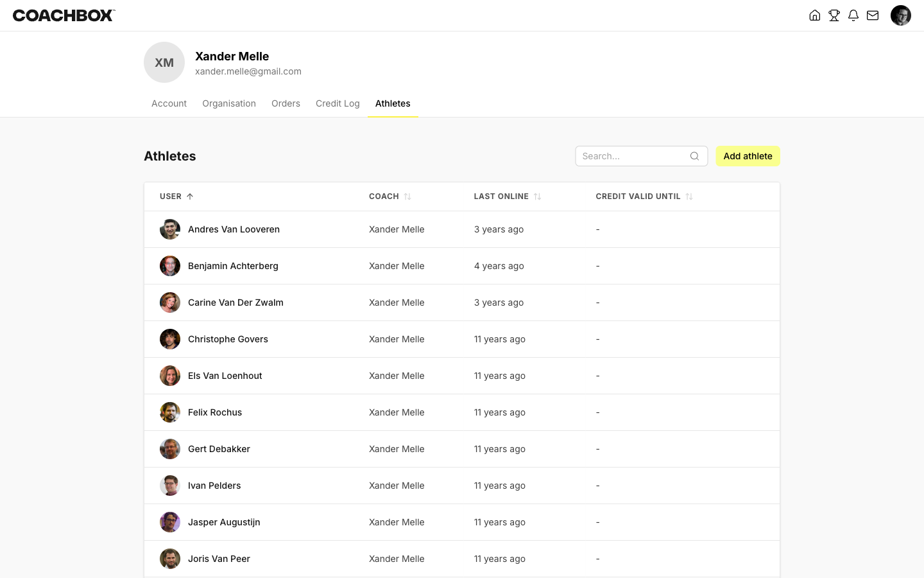Open Andres Van Looveren's name
This screenshot has height=578, width=924.
[x=234, y=229]
